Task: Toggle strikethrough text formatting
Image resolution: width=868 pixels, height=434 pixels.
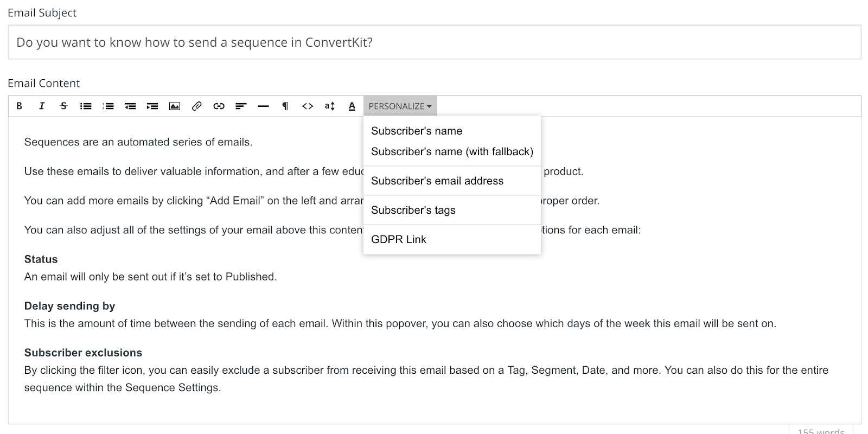Action: point(63,106)
